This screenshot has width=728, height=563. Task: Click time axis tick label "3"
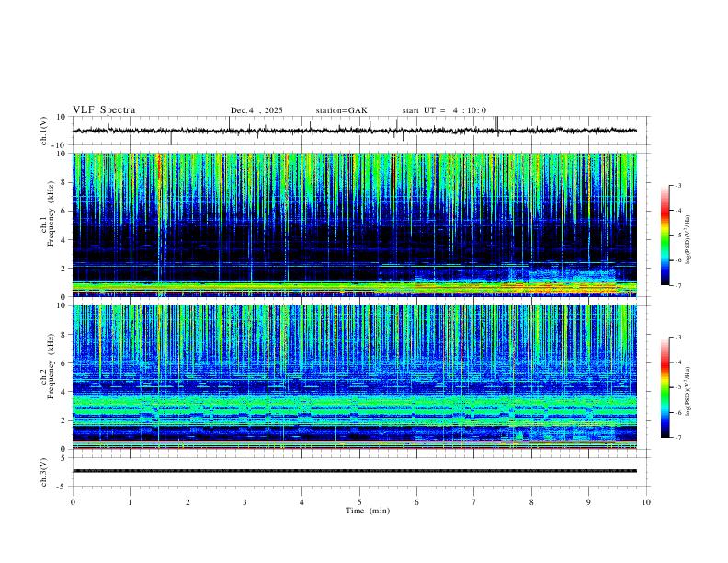(245, 502)
